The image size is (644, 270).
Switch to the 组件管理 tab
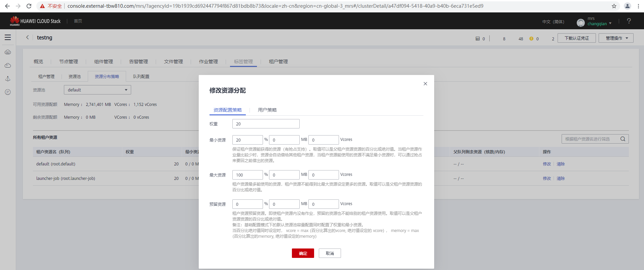pos(104,62)
